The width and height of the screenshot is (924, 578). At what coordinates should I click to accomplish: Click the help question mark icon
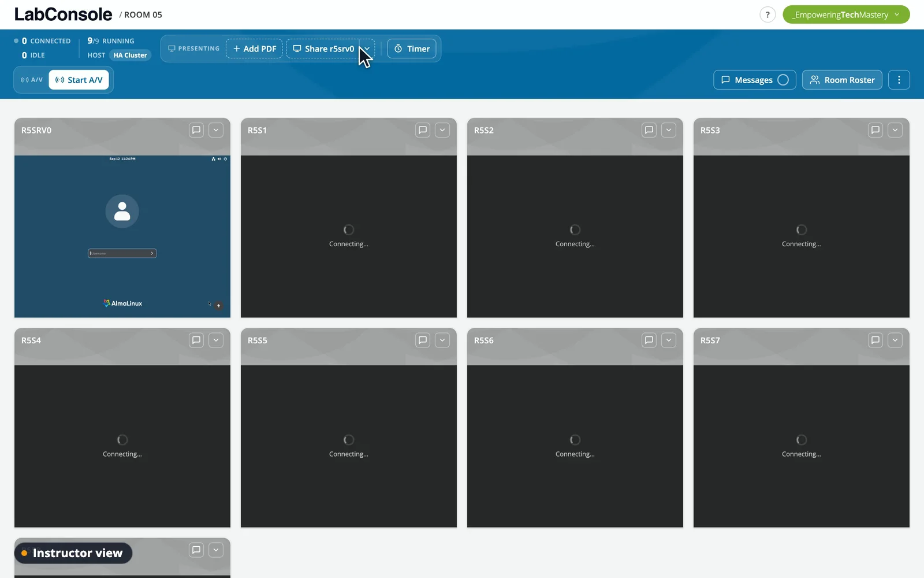coord(767,14)
